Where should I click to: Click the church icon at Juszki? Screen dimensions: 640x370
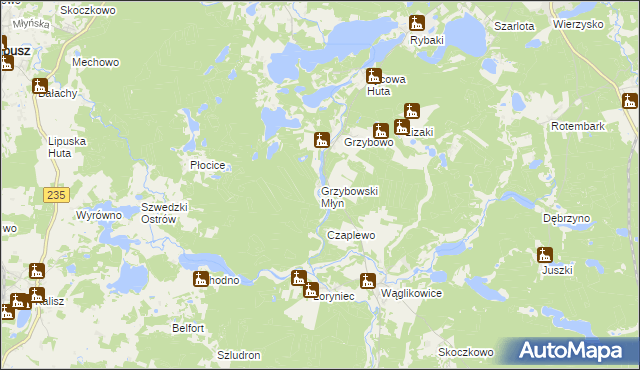click(545, 255)
